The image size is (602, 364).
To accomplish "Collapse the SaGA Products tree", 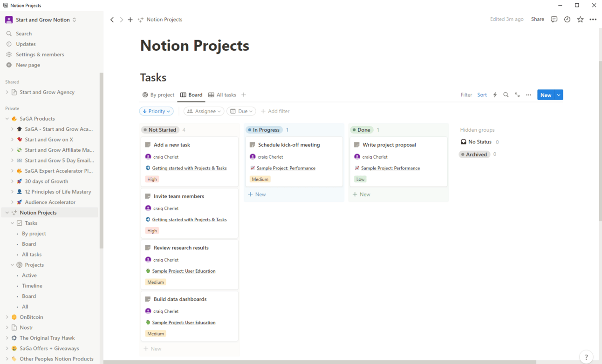I will (7, 119).
